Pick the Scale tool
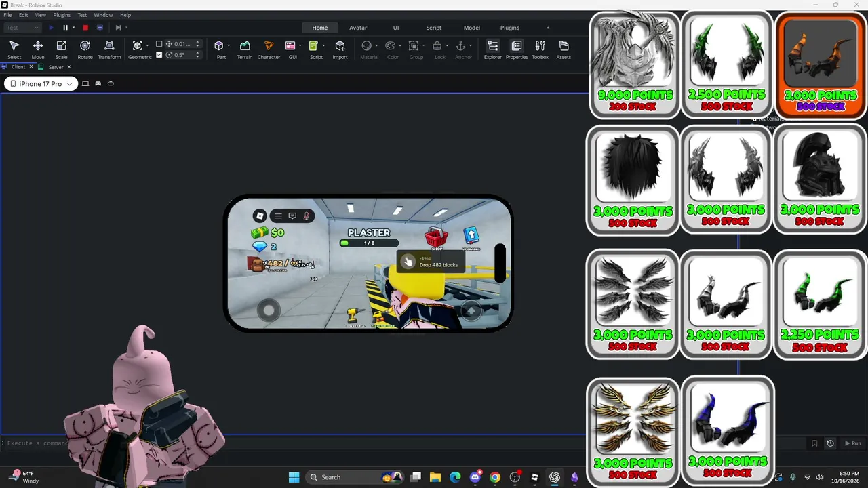868x488 pixels. pyautogui.click(x=61, y=49)
